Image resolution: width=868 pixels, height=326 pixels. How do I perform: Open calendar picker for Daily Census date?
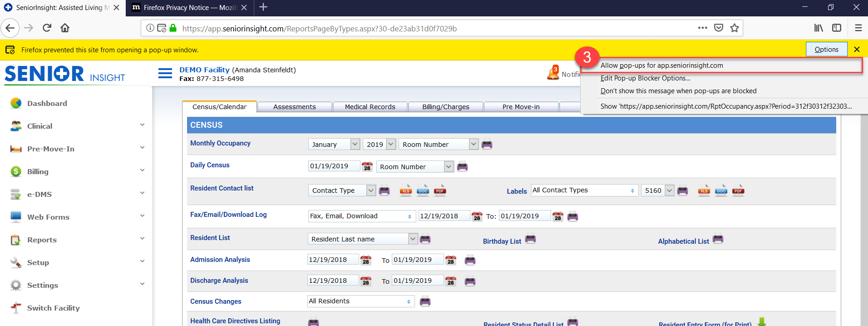[367, 166]
